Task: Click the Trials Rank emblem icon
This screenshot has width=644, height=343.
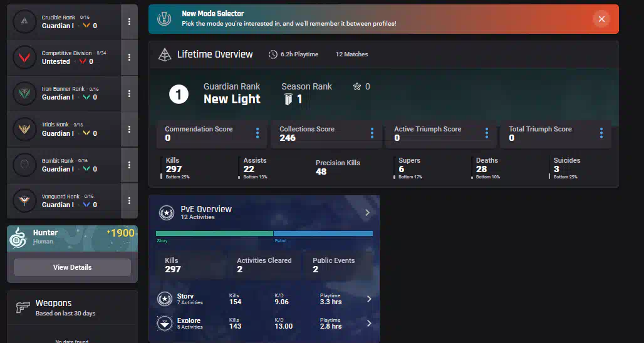Action: point(24,129)
